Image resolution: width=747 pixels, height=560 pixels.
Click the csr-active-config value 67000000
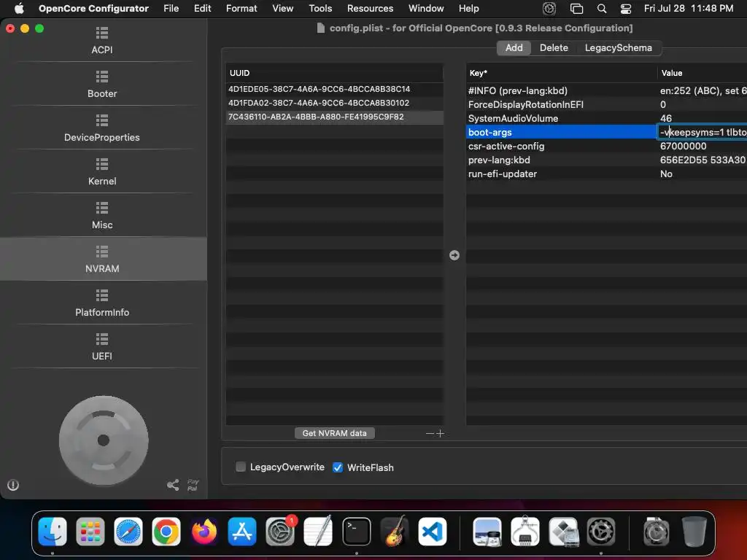[x=683, y=146]
